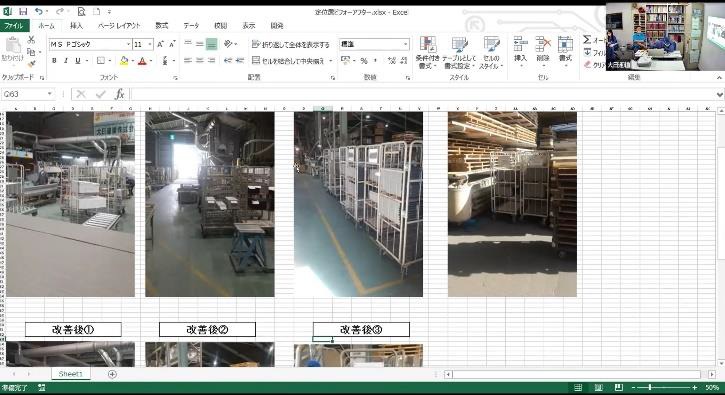Viewport: 725px width, 395px height.
Task: Open the font size dropdown
Action: (x=150, y=44)
